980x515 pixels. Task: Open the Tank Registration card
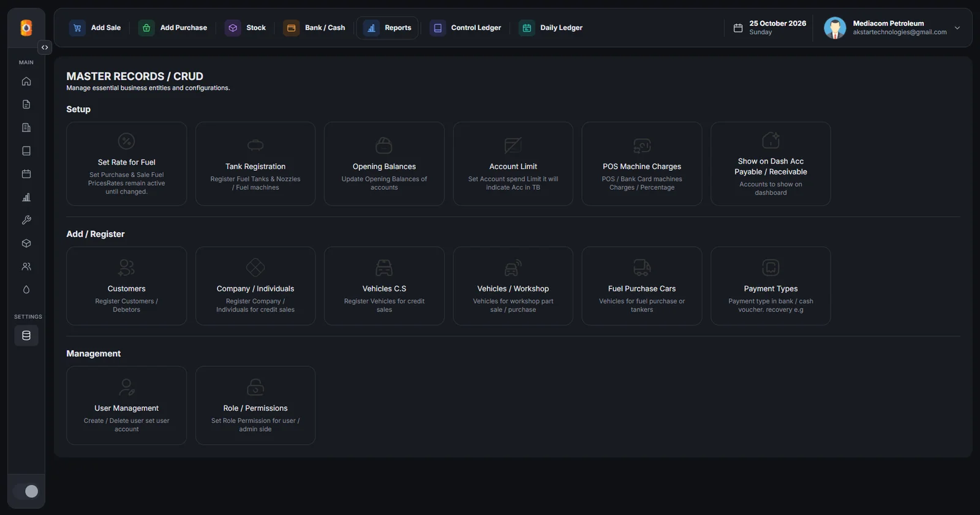tap(255, 164)
